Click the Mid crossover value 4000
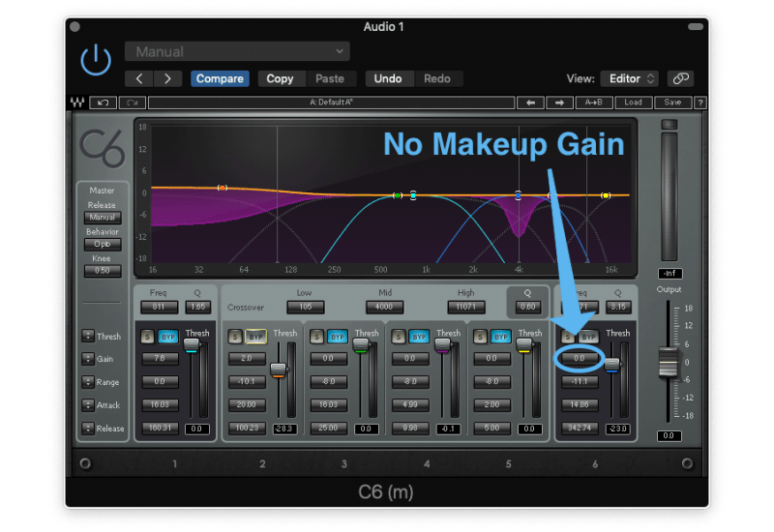774x532 pixels. (384, 307)
